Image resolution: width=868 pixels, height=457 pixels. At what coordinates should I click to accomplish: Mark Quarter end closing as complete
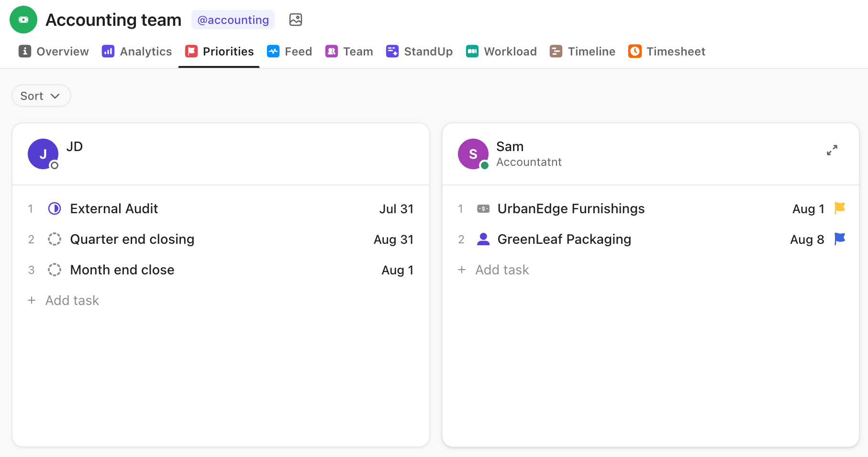click(x=54, y=239)
